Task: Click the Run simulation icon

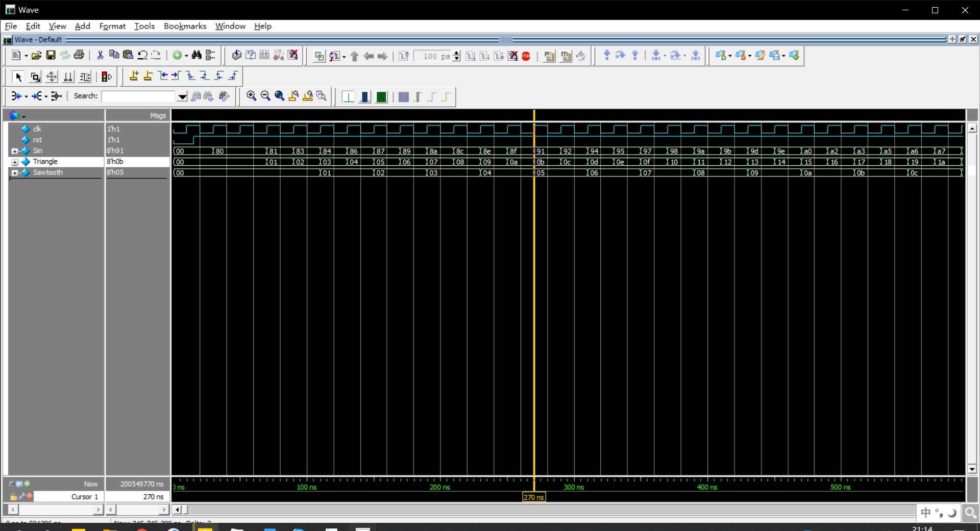Action: (471, 56)
